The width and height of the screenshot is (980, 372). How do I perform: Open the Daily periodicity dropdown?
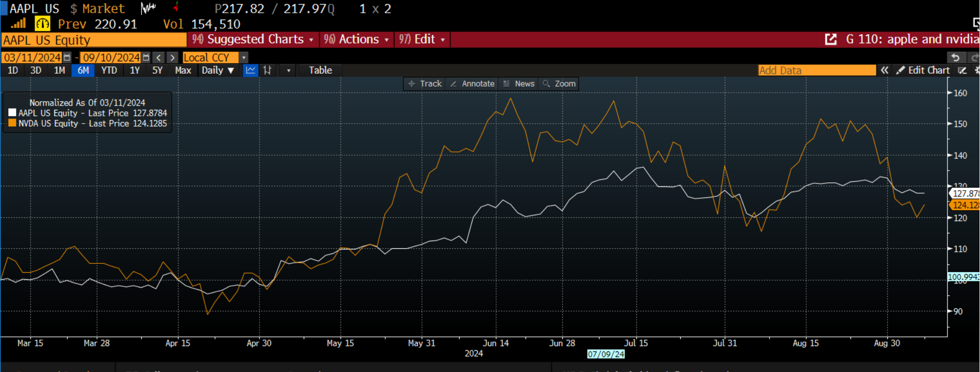coord(218,71)
